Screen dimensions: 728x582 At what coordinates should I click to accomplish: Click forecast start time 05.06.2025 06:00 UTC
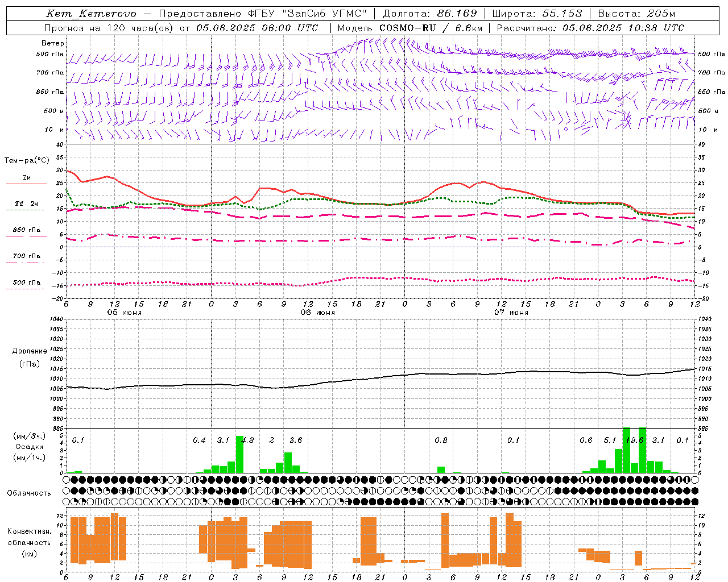click(257, 28)
